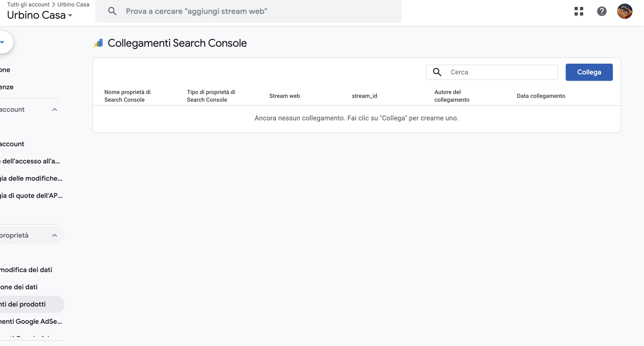644x346 pixels.
Task: Open the Urbino Casa account dropdown arrow
Action: point(70,16)
